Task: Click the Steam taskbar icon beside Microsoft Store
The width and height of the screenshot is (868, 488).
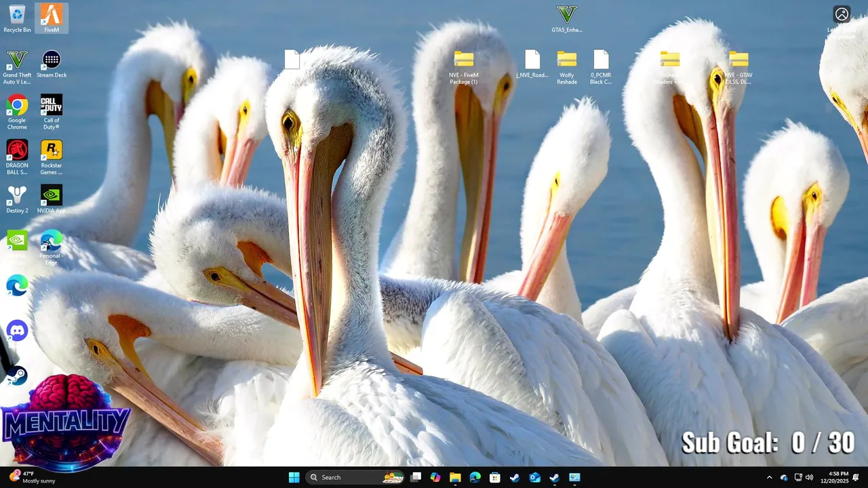Action: tap(515, 477)
